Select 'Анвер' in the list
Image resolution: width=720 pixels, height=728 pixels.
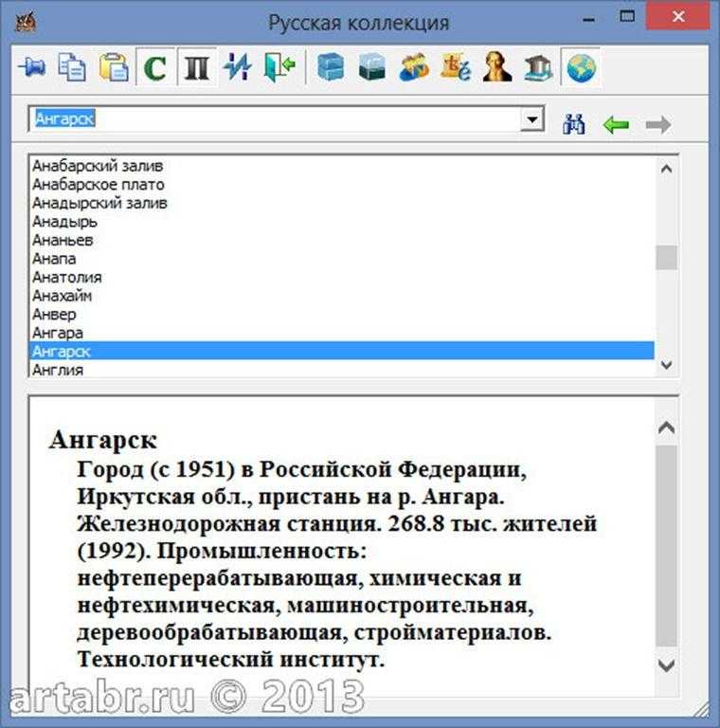(342, 315)
